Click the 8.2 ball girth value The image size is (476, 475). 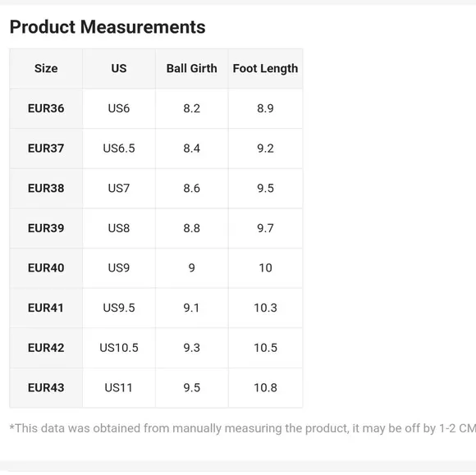[x=191, y=108]
